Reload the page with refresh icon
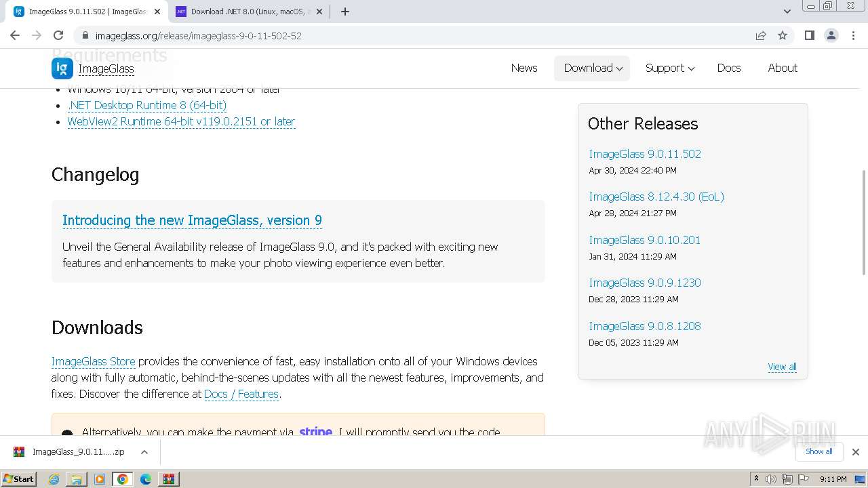The image size is (868, 488). pyautogui.click(x=58, y=35)
